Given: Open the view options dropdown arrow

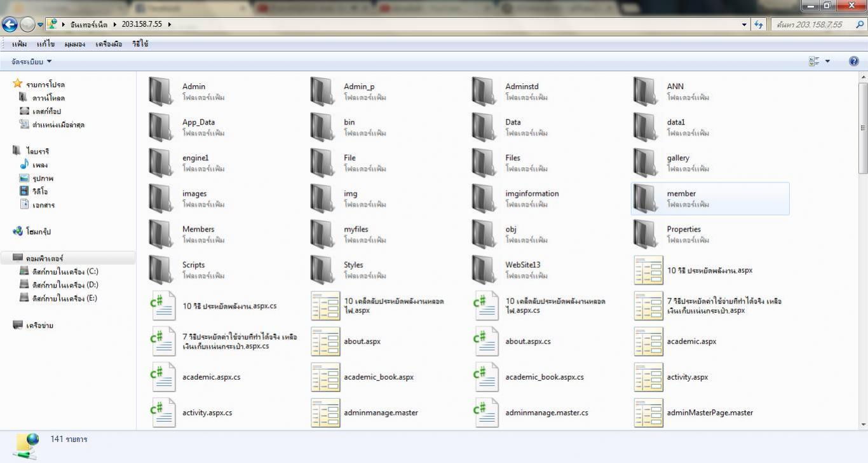Looking at the screenshot, I should tap(827, 62).
